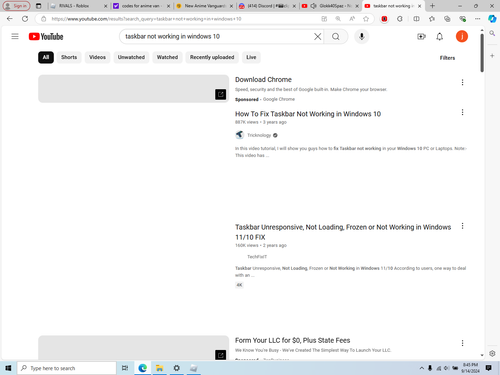Open Download Chrome sponsored title
This screenshot has height=375, width=500.
pos(263,80)
